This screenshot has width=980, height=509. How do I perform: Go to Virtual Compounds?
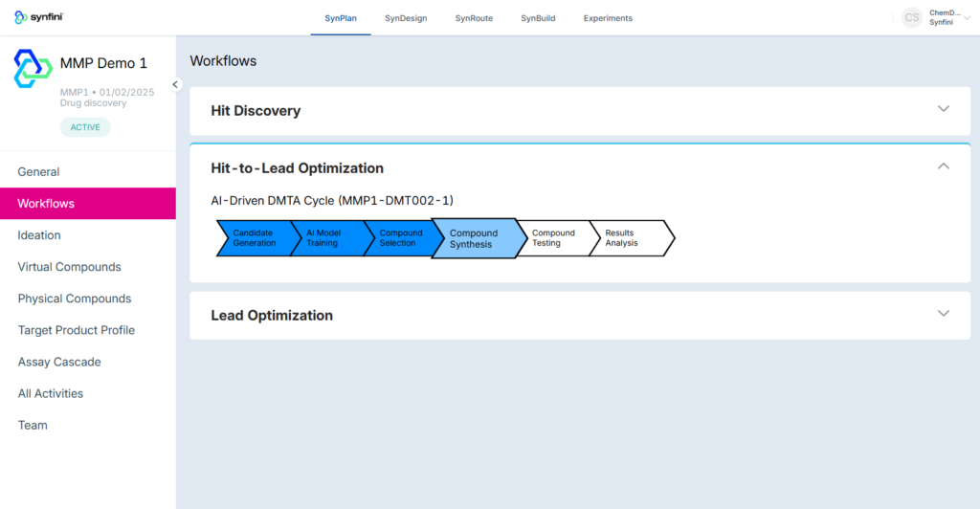pos(87,267)
